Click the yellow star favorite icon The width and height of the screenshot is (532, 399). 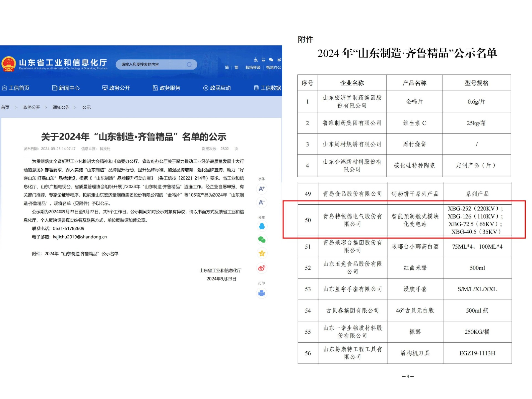(262, 253)
